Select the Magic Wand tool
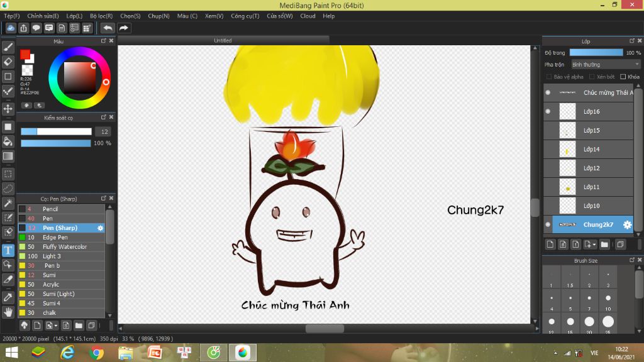 (8, 203)
